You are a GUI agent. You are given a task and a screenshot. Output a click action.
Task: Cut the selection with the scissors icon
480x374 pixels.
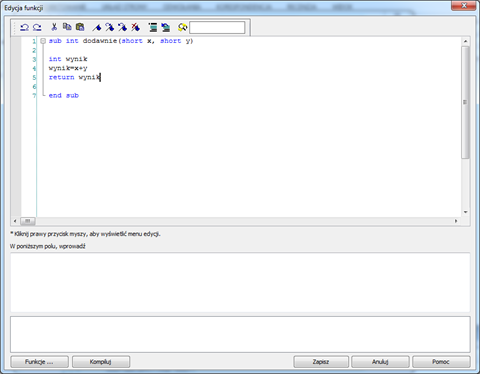54,27
